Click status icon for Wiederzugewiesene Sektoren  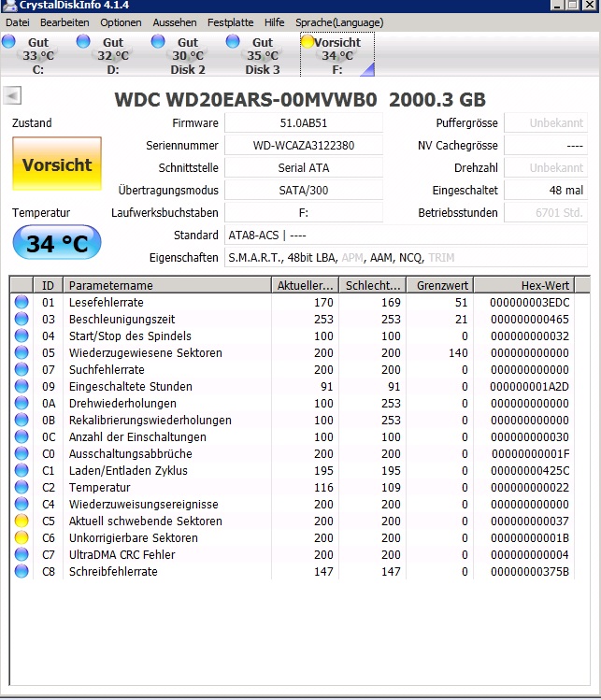tap(21, 352)
